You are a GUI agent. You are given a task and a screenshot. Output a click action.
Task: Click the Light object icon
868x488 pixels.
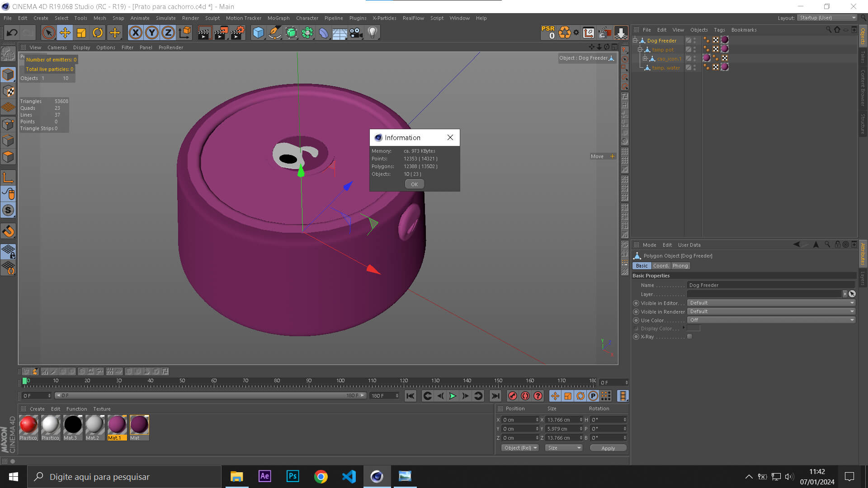tap(372, 33)
